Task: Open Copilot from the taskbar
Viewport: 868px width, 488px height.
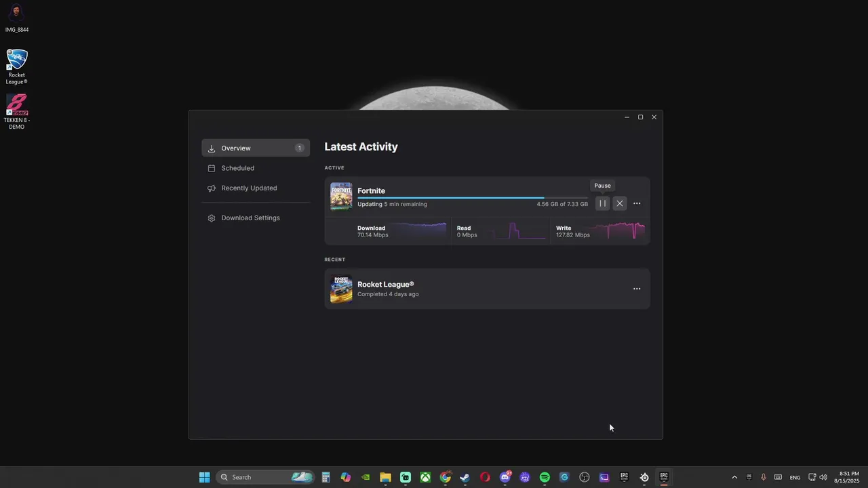Action: (x=346, y=477)
